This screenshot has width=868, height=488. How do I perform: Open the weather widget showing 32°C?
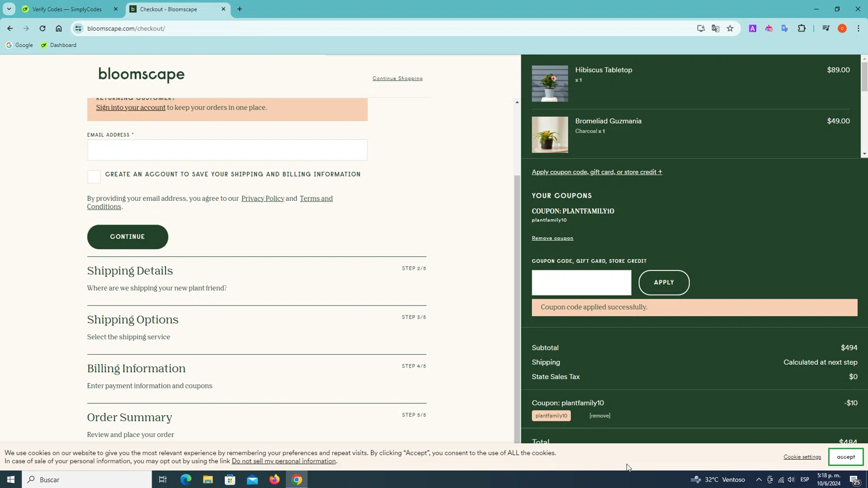(x=718, y=479)
